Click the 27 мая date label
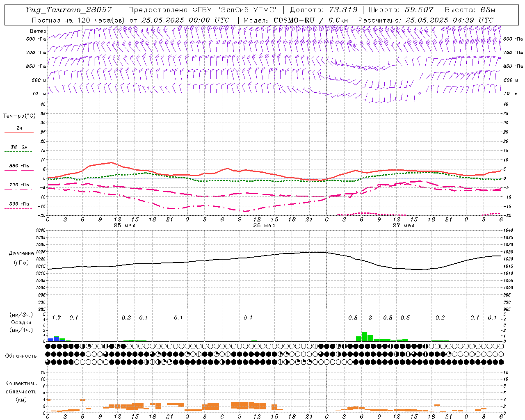The height and width of the screenshot is (420, 525). [x=404, y=226]
